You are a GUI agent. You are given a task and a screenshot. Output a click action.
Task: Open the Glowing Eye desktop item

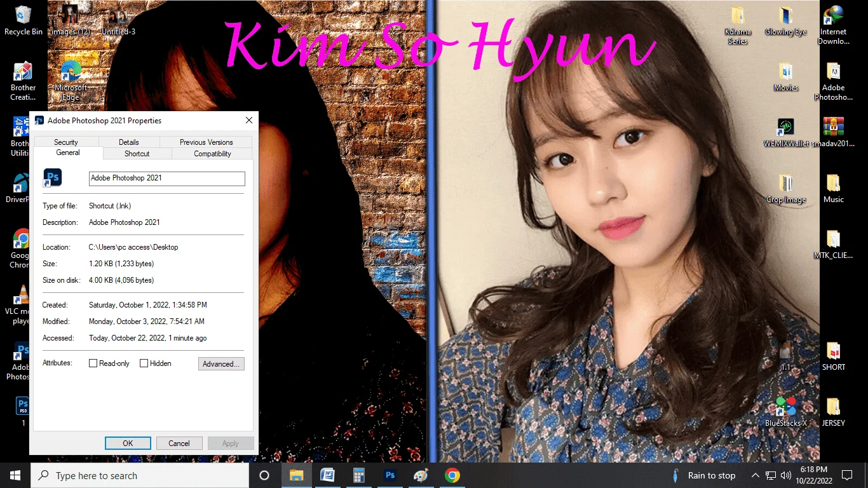[785, 21]
